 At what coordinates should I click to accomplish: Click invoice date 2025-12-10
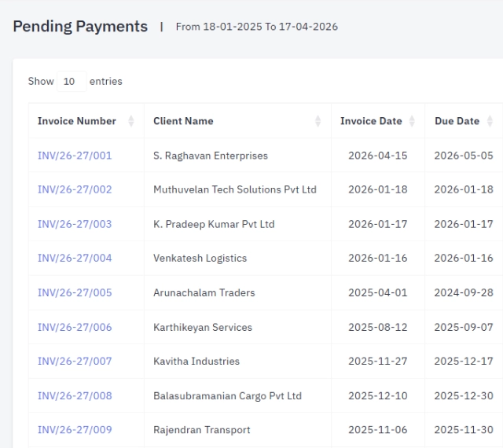[378, 395]
